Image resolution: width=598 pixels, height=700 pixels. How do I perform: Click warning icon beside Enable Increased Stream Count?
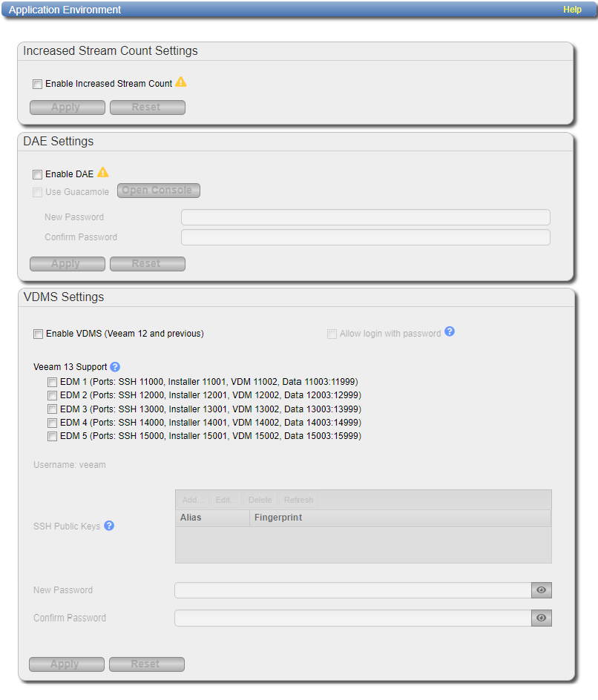[181, 82]
